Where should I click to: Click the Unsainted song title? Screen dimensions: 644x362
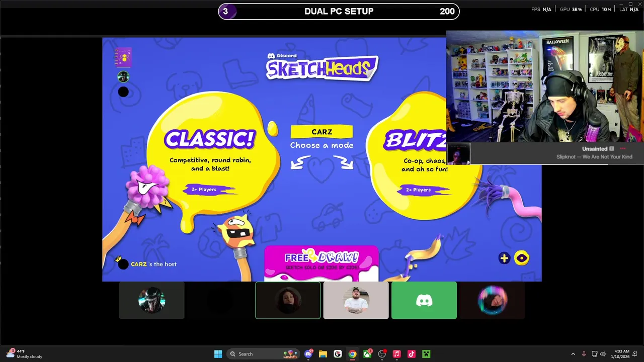(x=595, y=149)
